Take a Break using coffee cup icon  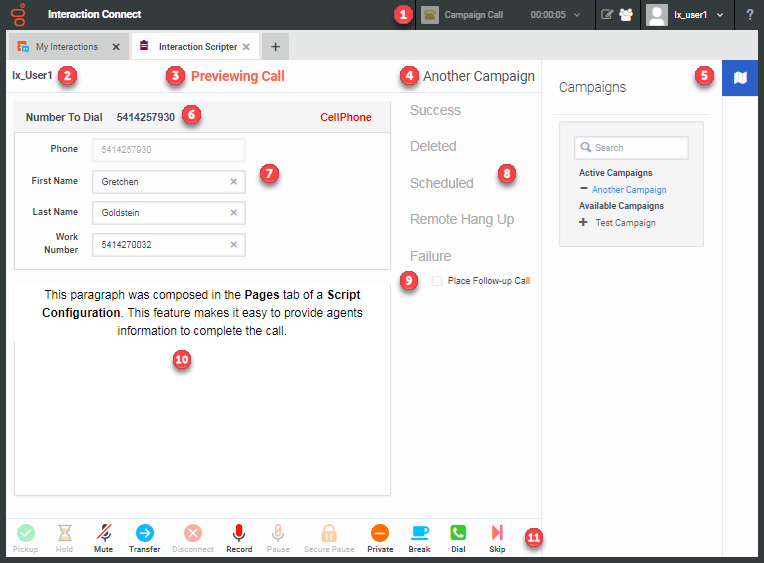pyautogui.click(x=420, y=534)
